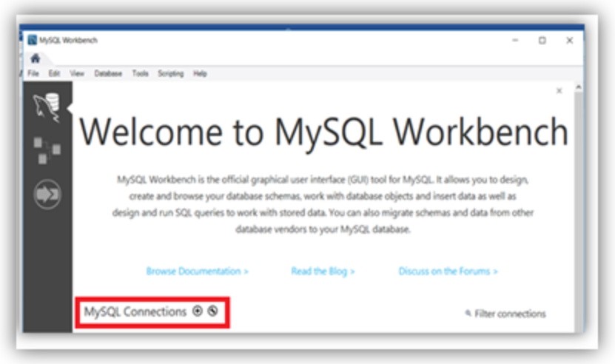Open the View menu
The width and height of the screenshot is (615, 364).
[x=77, y=73]
